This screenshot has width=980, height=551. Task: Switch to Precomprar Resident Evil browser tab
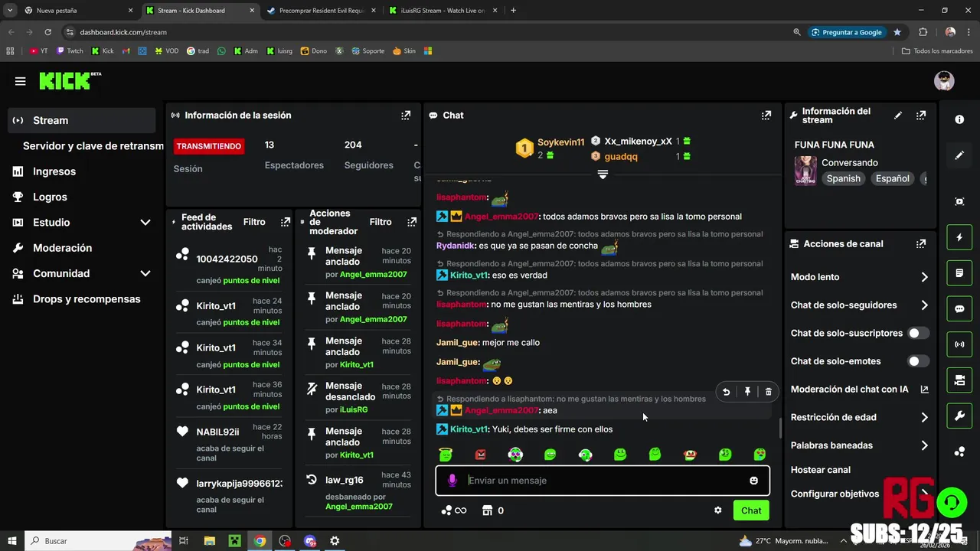320,11
